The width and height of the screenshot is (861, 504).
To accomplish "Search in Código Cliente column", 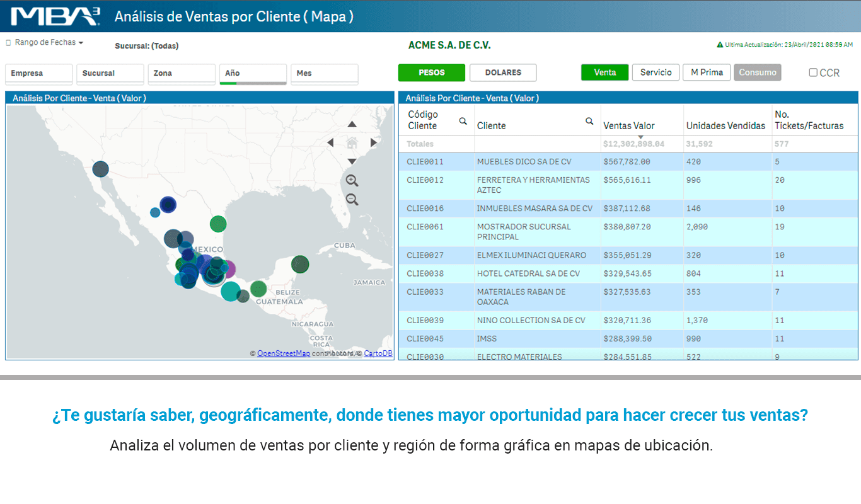I will tap(463, 121).
